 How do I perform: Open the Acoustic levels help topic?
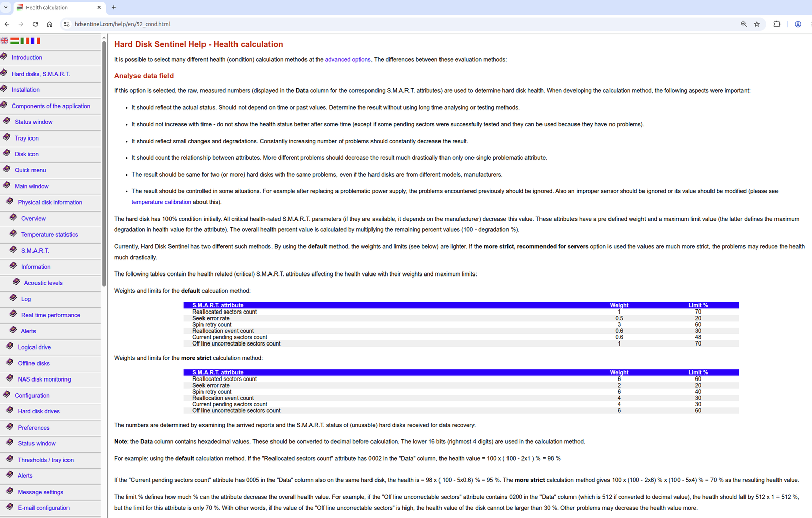pyautogui.click(x=44, y=283)
